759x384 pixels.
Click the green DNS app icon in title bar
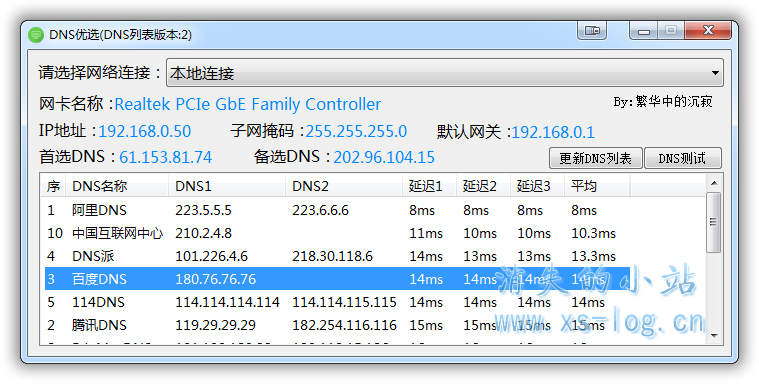(36, 35)
